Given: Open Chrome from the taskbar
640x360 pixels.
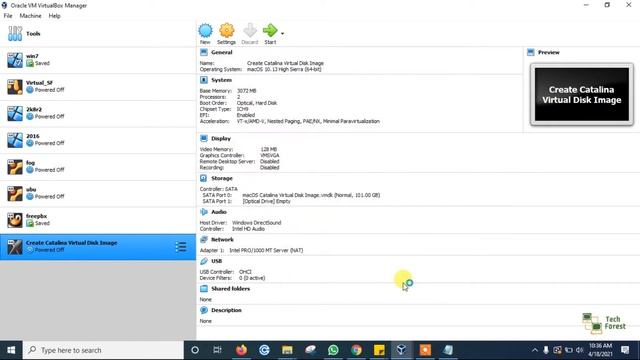Looking at the screenshot, I should [x=356, y=350].
